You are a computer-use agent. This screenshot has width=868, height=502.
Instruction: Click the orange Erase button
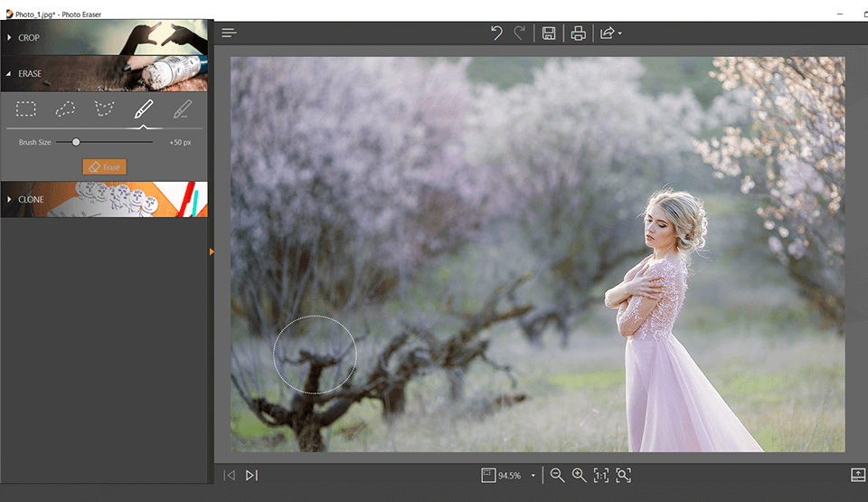click(105, 166)
